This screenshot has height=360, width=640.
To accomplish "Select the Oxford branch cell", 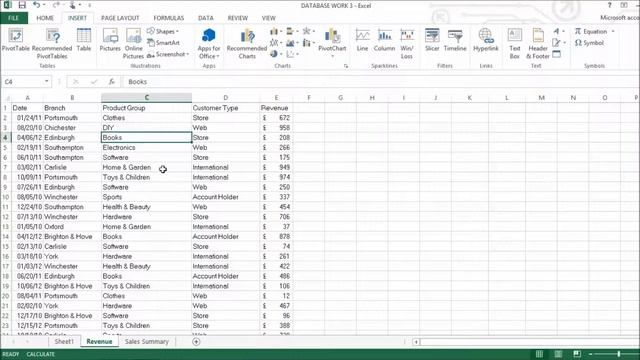I will click(x=72, y=227).
